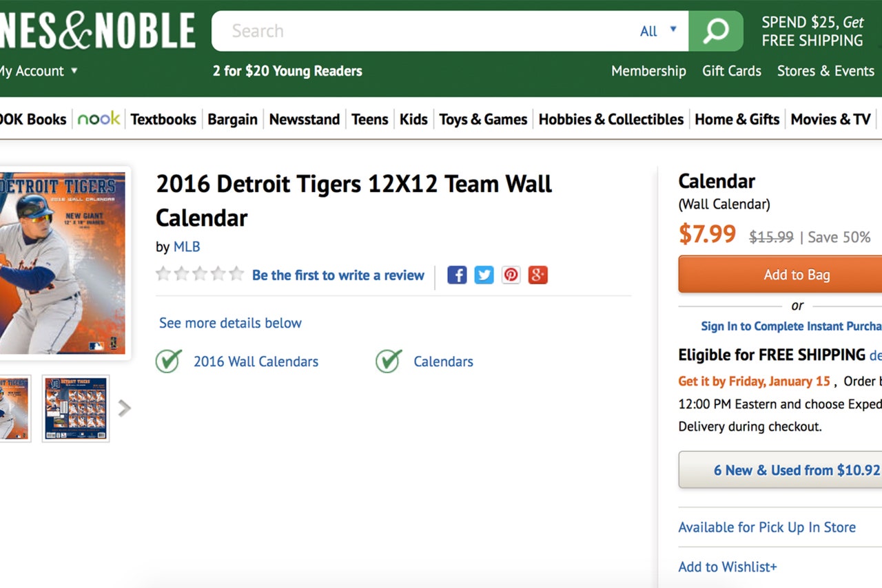Share the calendar on Google Plus

(537, 275)
